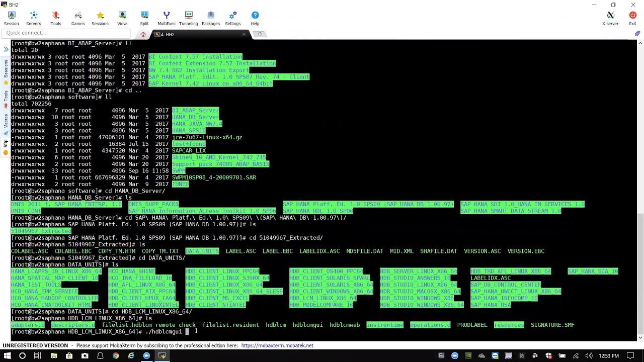
Task: Open the Help toolbar button
Action: click(x=255, y=19)
